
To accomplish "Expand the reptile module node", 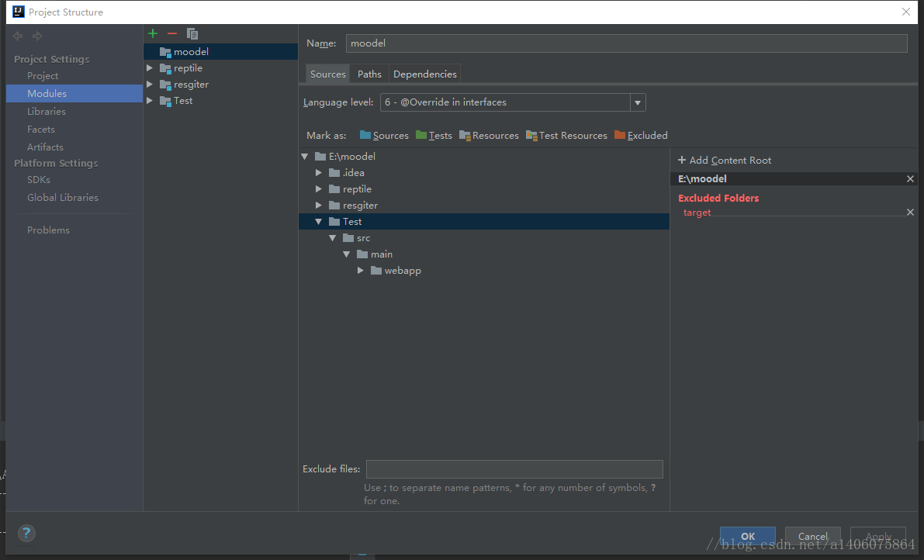I will (150, 68).
